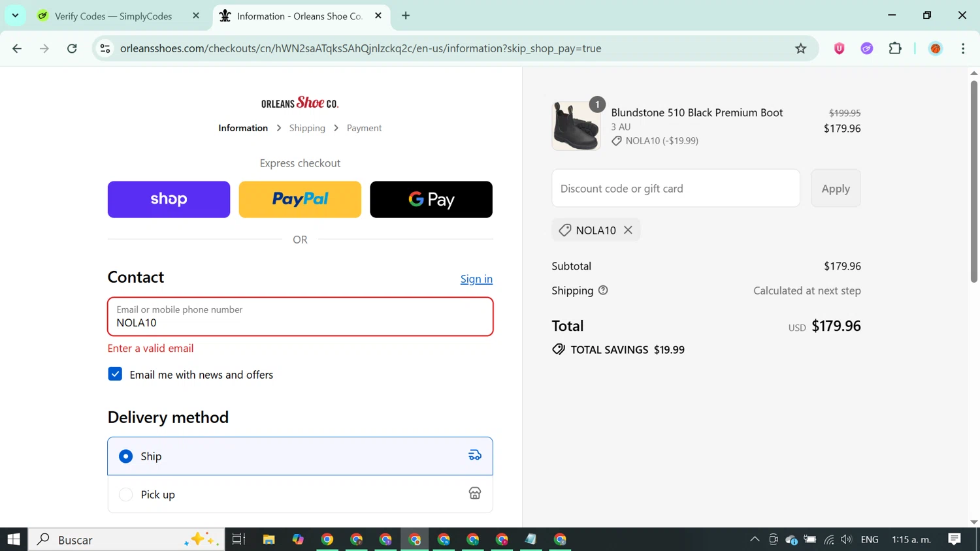Reload the checkout page
This screenshot has height=551, width=980.
coord(72,48)
